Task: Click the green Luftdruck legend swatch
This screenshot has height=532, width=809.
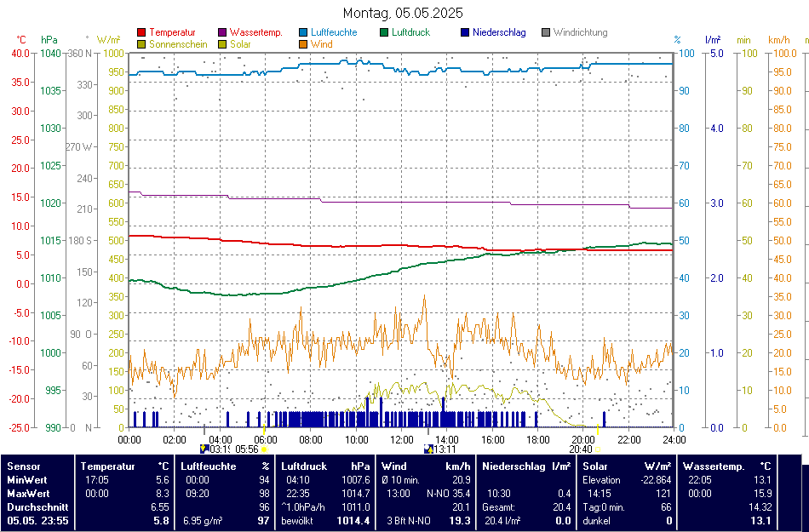Action: pyautogui.click(x=384, y=32)
